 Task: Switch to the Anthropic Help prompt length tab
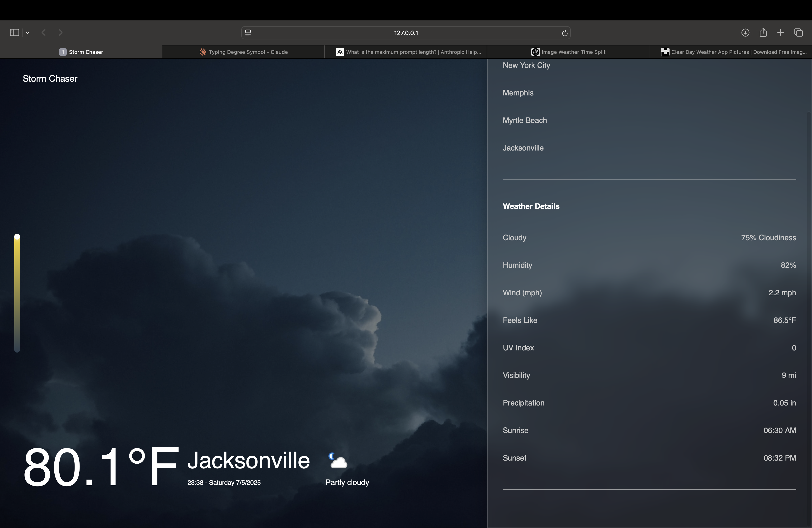pos(406,52)
